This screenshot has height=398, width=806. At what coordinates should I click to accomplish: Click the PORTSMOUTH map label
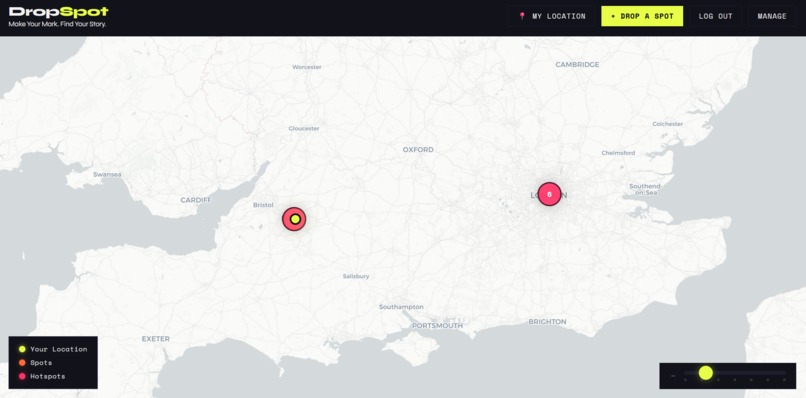click(x=437, y=325)
